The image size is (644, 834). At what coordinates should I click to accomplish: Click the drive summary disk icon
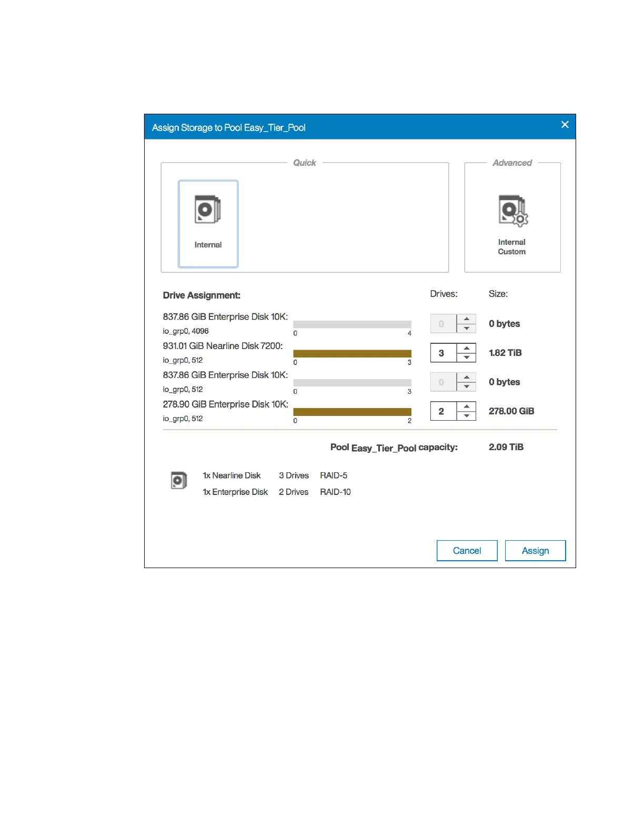179,480
